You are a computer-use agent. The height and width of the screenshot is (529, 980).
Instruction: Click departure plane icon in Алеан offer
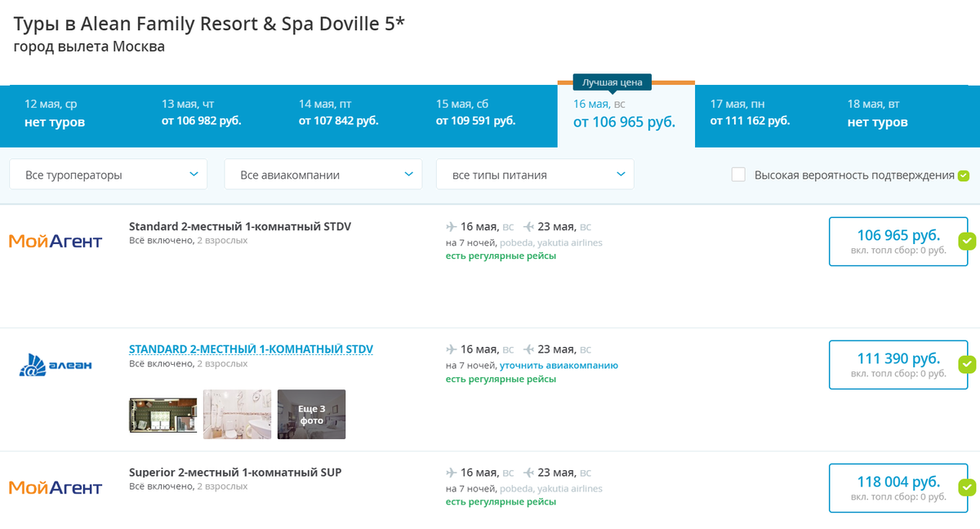(452, 349)
